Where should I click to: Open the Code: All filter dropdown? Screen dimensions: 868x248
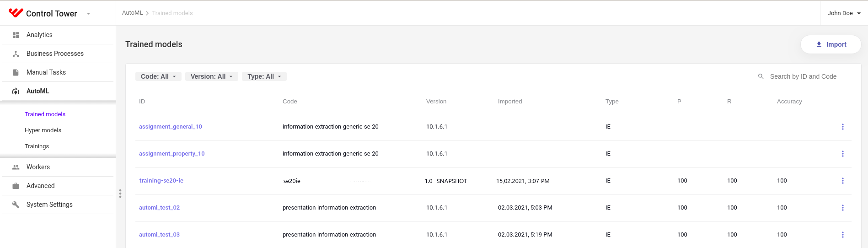point(158,76)
